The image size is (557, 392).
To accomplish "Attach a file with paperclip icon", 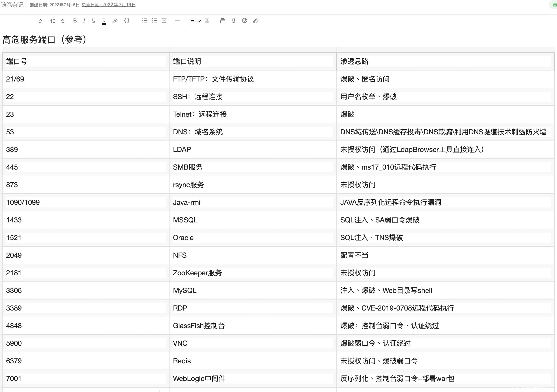I will (256, 21).
